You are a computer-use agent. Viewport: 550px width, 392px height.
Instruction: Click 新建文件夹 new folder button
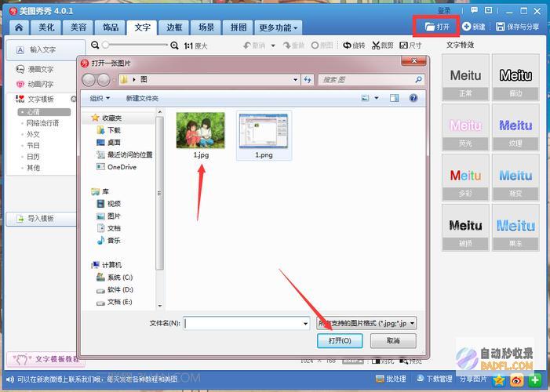tap(142, 99)
